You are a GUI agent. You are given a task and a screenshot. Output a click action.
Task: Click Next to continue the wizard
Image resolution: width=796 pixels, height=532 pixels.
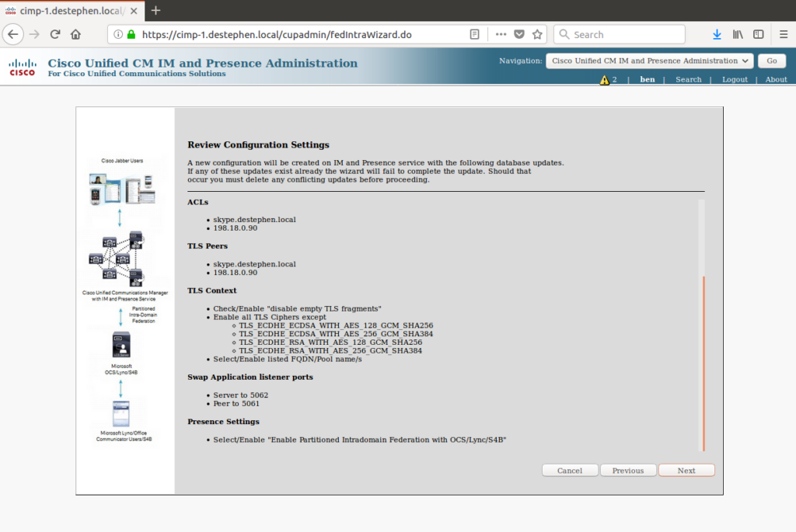[x=686, y=471]
